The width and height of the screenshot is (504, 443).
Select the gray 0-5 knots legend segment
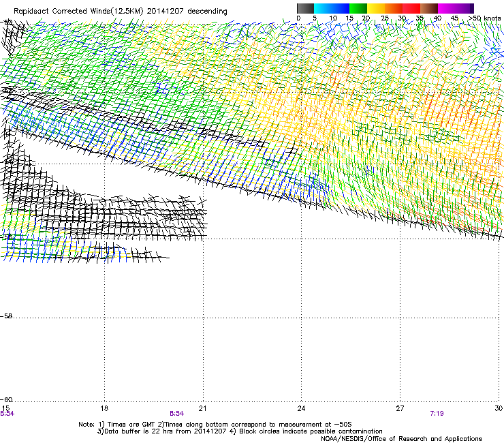(305, 8)
